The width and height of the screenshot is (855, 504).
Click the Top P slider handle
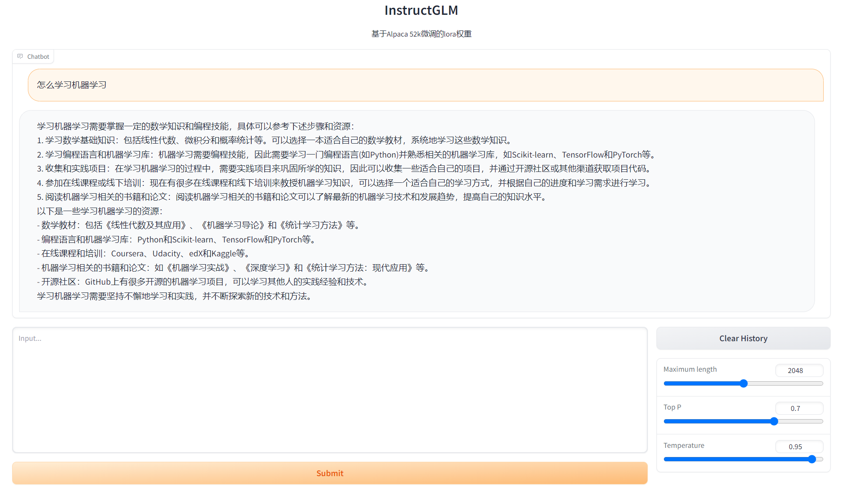[x=774, y=421]
